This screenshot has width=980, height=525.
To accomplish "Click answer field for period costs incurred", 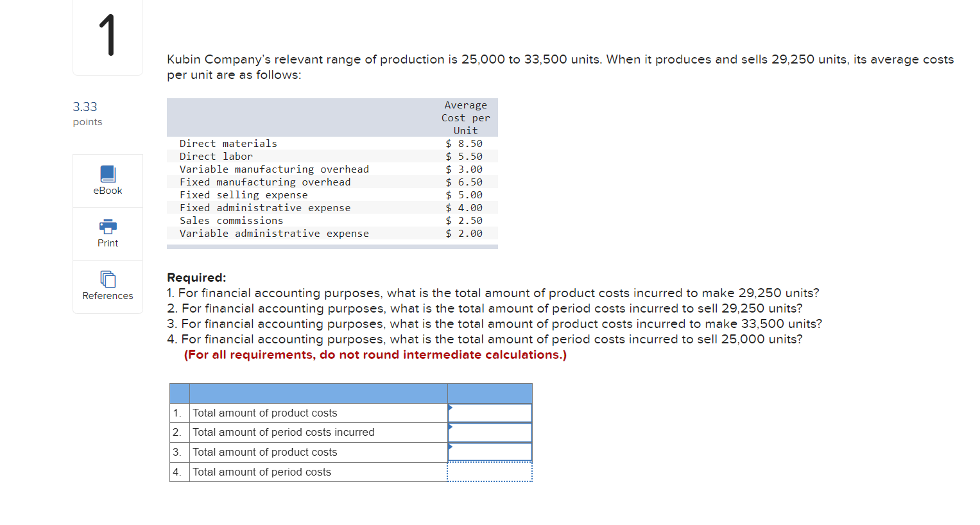I will (x=490, y=433).
